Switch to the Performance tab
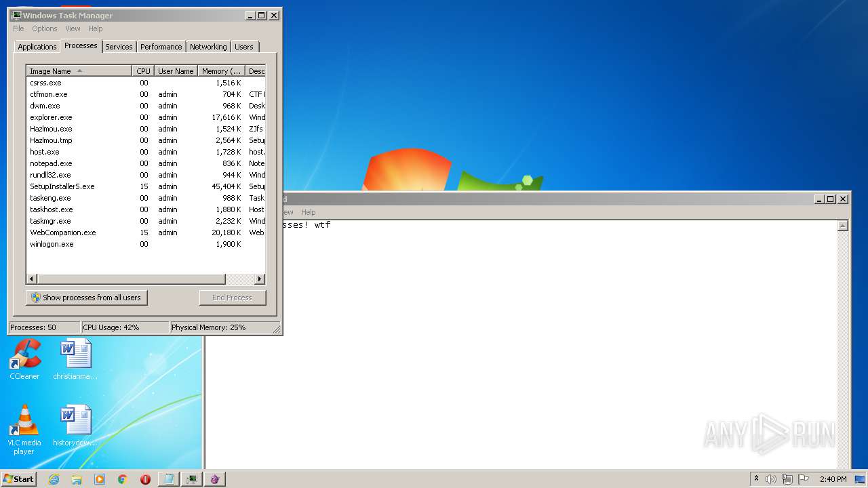Viewport: 868px width, 488px height. (161, 47)
